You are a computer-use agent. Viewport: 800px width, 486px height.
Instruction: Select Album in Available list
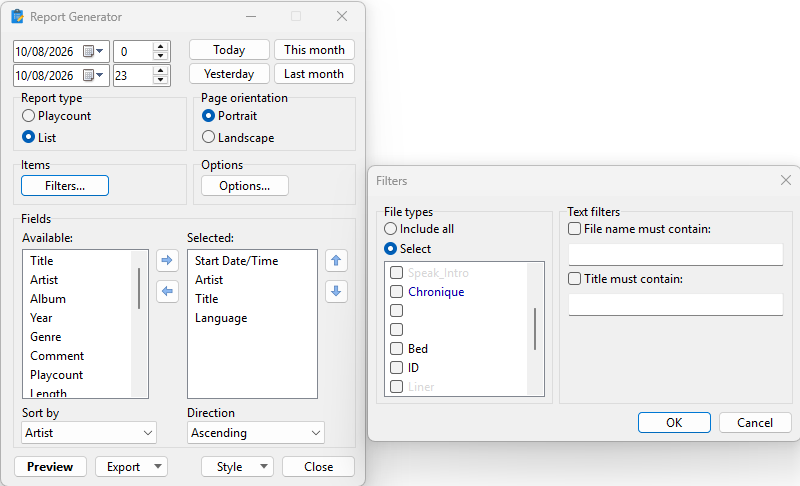pos(48,298)
